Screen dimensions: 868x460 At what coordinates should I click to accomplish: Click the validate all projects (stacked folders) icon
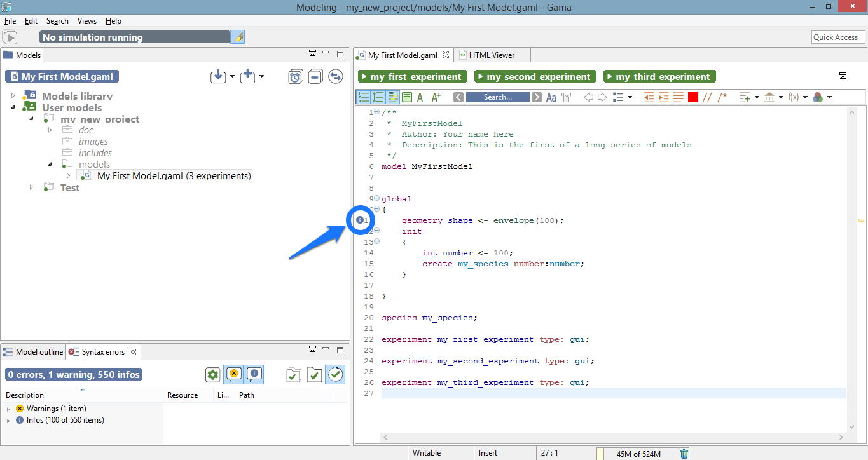pos(294,375)
